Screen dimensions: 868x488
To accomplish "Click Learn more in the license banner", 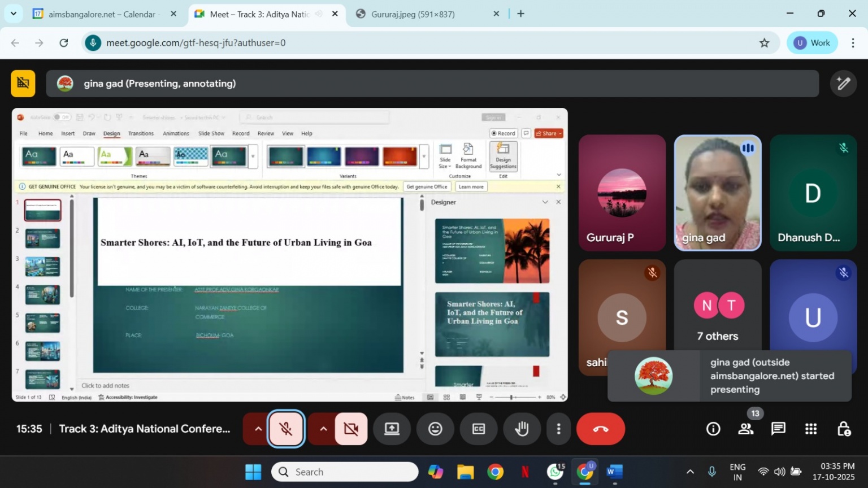I will pos(471,187).
